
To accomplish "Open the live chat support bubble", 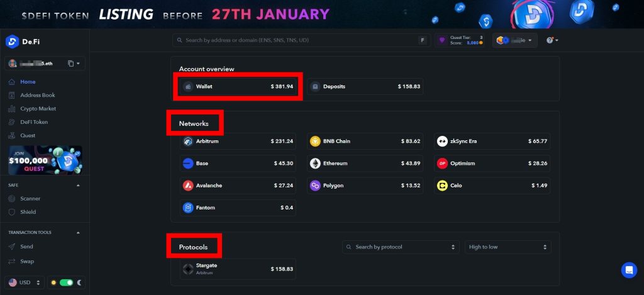I will point(629,270).
